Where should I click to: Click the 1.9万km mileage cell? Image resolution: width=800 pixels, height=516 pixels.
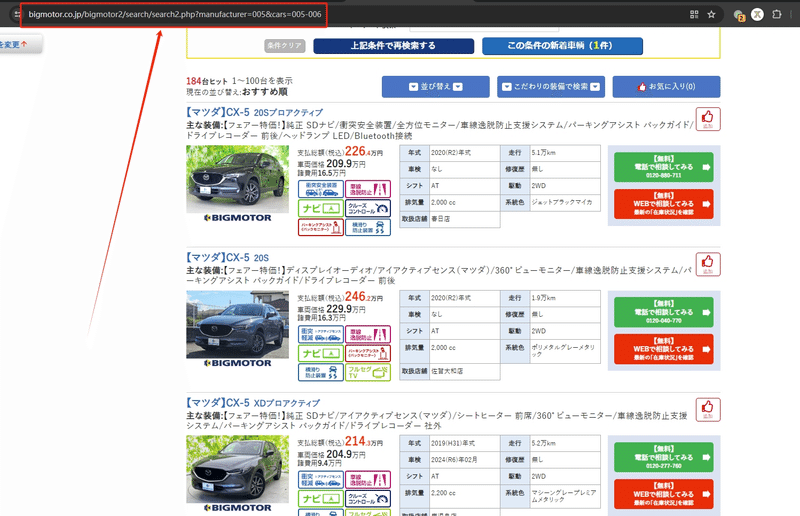pyautogui.click(x=565, y=298)
